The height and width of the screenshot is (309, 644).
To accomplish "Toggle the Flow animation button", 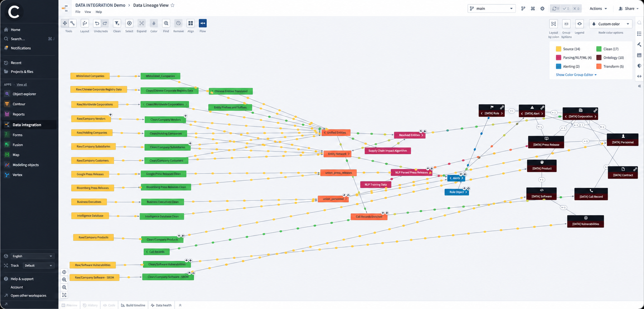I will click(x=203, y=23).
